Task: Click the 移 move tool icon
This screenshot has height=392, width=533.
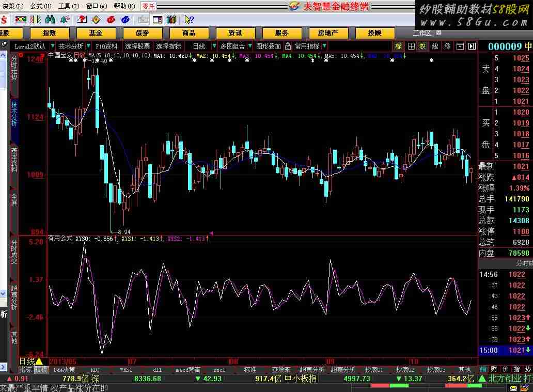Action: 447,46
